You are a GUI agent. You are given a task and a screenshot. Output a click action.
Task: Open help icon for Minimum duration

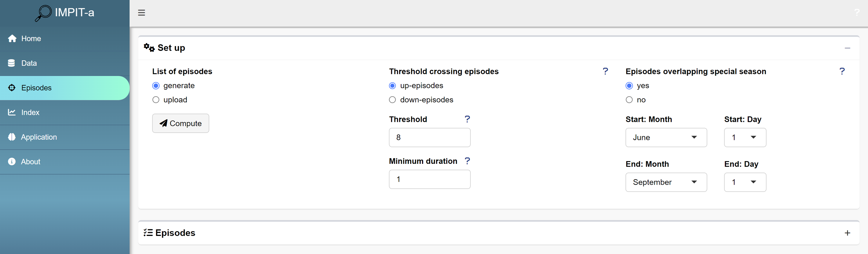click(467, 161)
